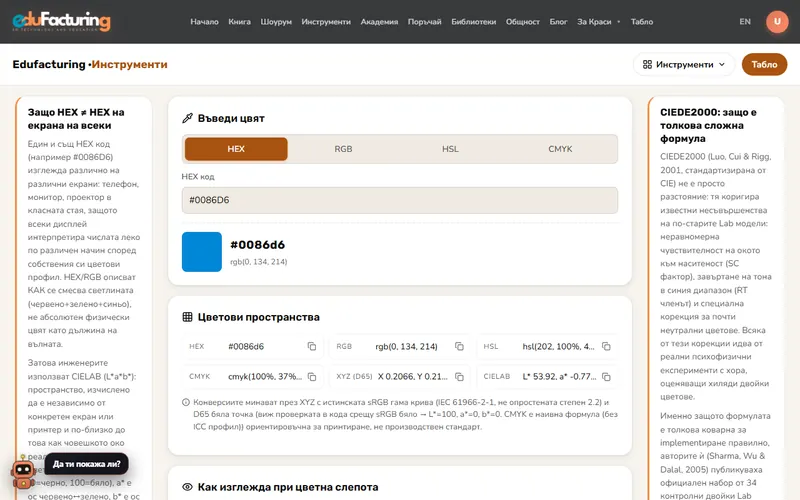Expand the За Краси menu
Screen dimensions: 800x500
point(598,21)
